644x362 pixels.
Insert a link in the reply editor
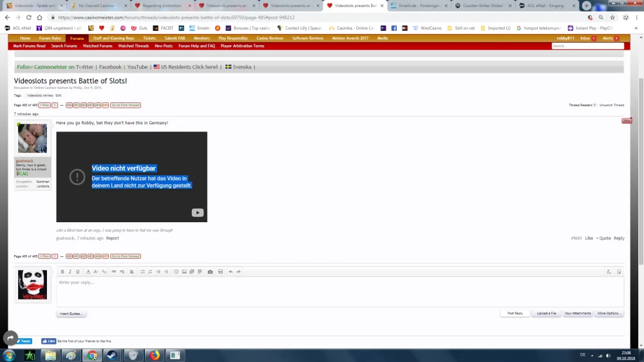114,272
